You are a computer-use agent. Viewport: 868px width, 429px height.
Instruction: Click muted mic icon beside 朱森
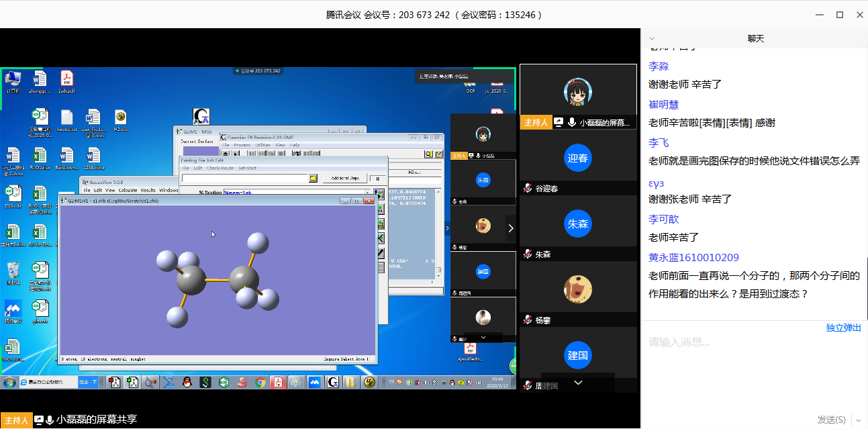(528, 254)
